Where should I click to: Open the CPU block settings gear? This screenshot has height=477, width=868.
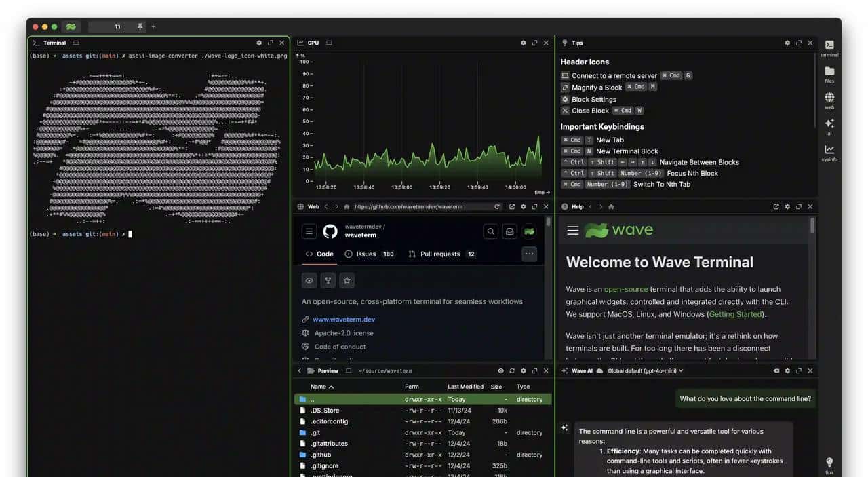tap(523, 42)
